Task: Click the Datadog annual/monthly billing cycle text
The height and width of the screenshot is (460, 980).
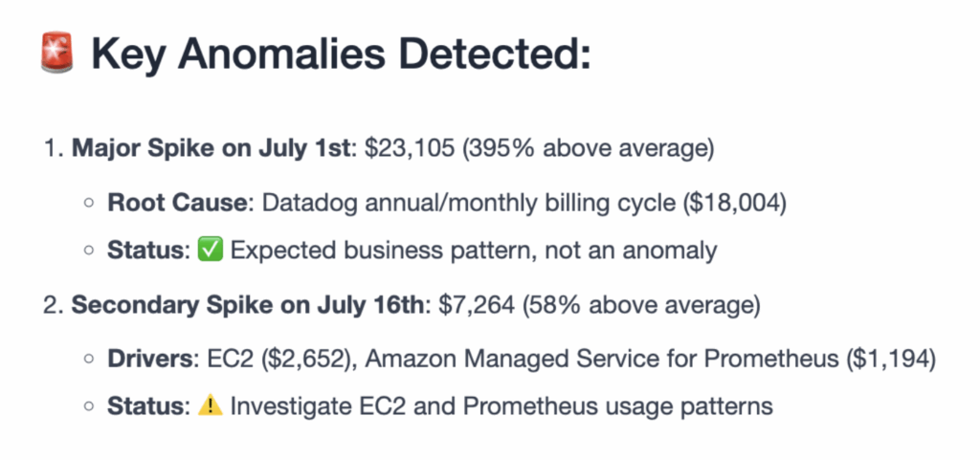Action: point(466,204)
